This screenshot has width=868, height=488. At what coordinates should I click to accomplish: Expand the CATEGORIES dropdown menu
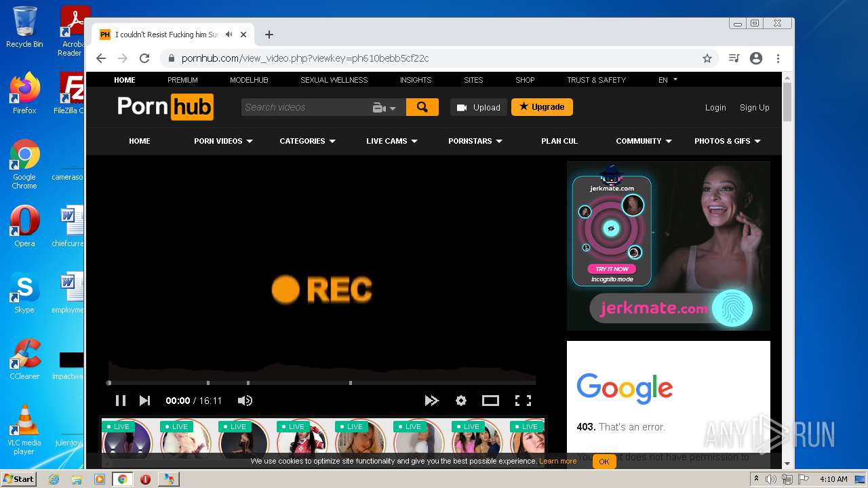coord(307,141)
